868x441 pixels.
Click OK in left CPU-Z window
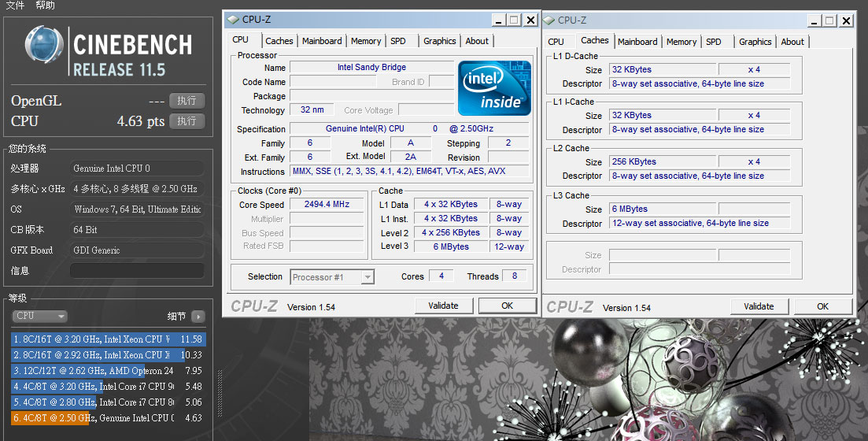coord(507,306)
